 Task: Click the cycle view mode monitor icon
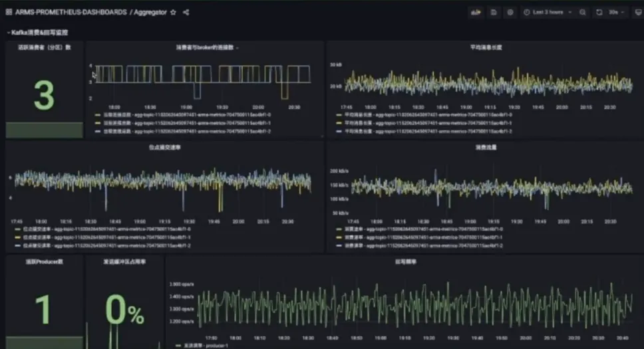(x=638, y=13)
